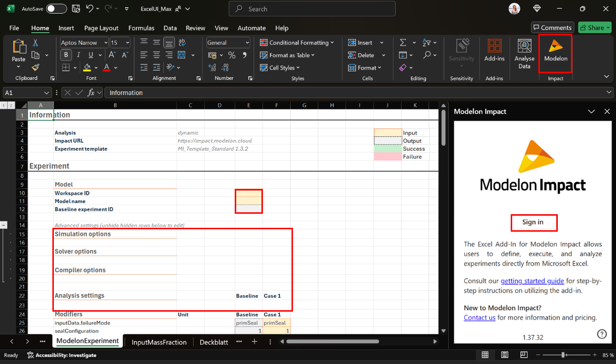
Task: Open the File menu
Action: [14, 28]
